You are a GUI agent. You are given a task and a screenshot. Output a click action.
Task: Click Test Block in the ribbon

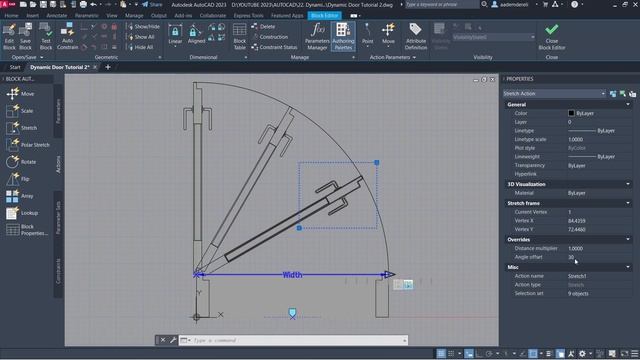point(46,37)
